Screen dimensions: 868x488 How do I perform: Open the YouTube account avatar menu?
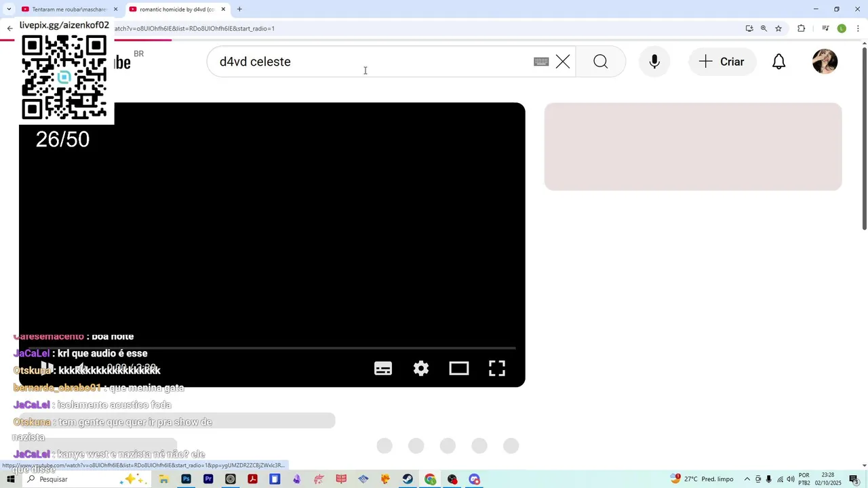click(825, 62)
